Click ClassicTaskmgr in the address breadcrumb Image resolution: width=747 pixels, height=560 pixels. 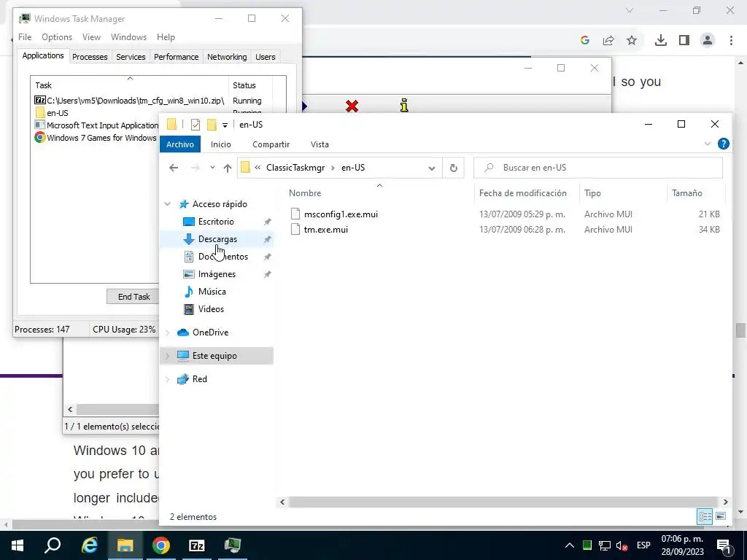click(x=295, y=168)
